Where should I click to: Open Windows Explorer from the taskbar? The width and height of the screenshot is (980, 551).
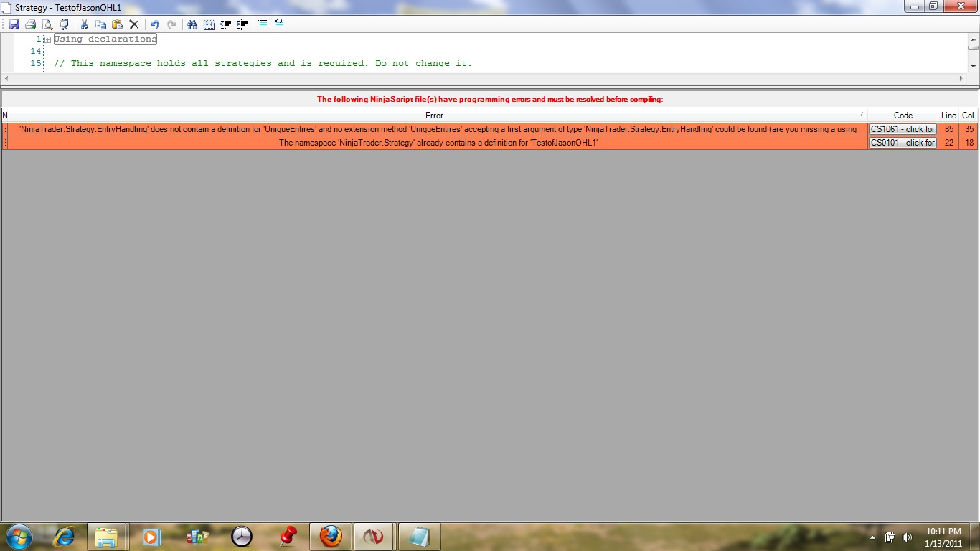coord(106,536)
